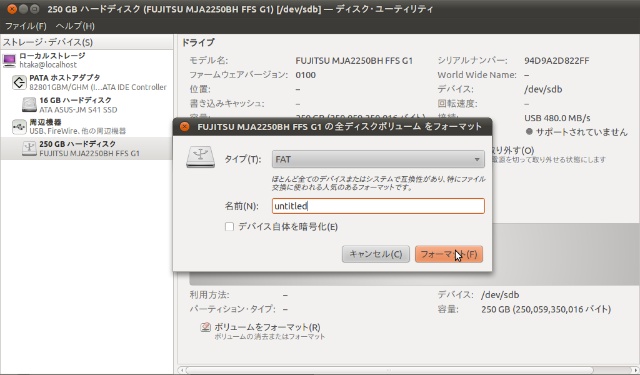Select 250 GB ハードディスク tree row

click(87, 149)
